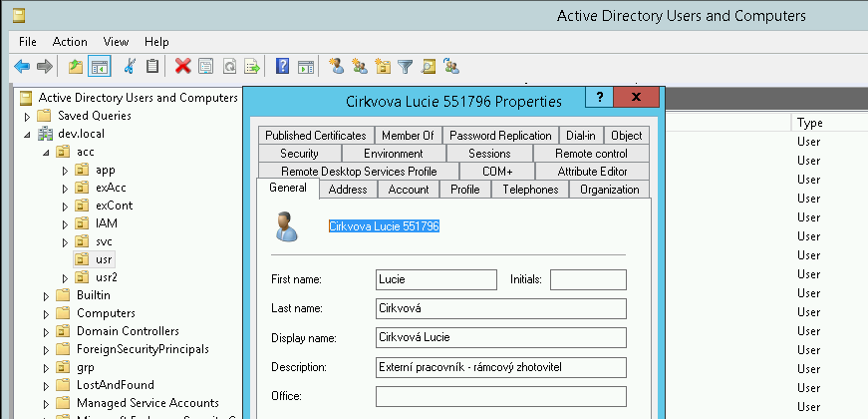Switch to the Organization tab
Image resolution: width=868 pixels, height=419 pixels.
[x=610, y=190]
